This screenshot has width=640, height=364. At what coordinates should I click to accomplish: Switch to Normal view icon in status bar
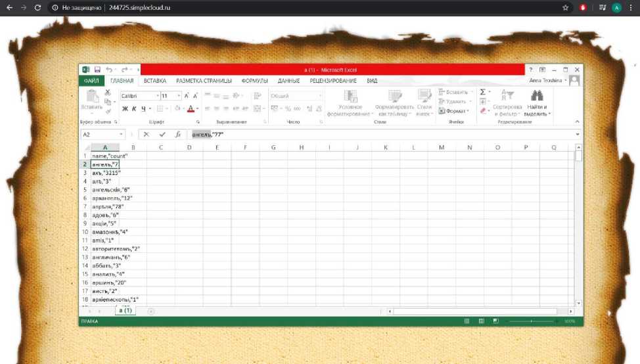click(467, 321)
